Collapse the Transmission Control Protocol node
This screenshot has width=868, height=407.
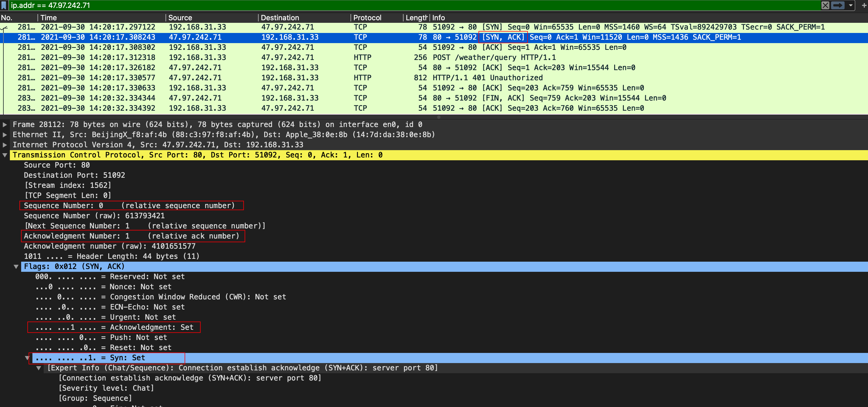tap(5, 155)
